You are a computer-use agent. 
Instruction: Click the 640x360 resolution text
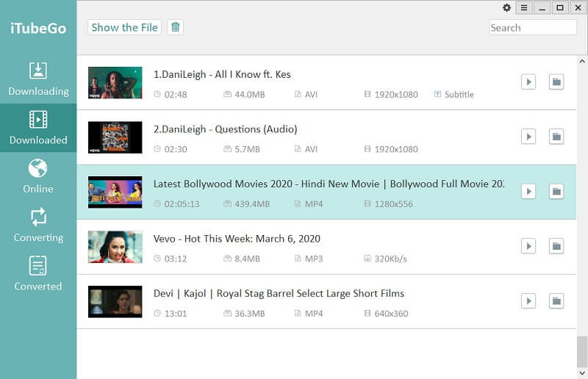tap(391, 314)
